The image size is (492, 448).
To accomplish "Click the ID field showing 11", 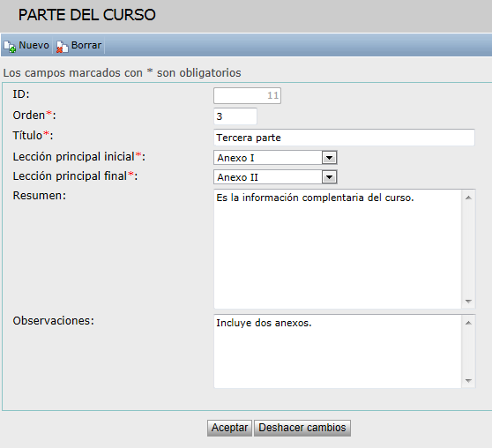I will 247,96.
